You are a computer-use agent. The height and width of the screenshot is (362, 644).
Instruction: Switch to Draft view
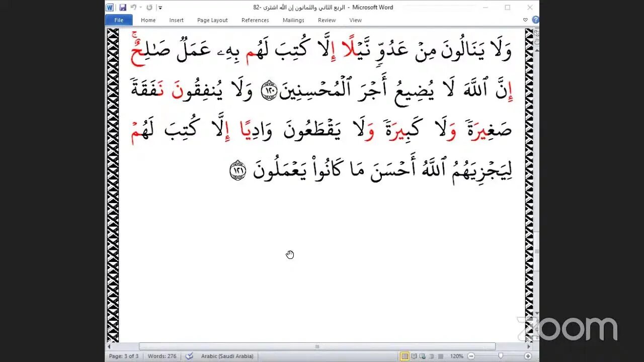pyautogui.click(x=440, y=356)
